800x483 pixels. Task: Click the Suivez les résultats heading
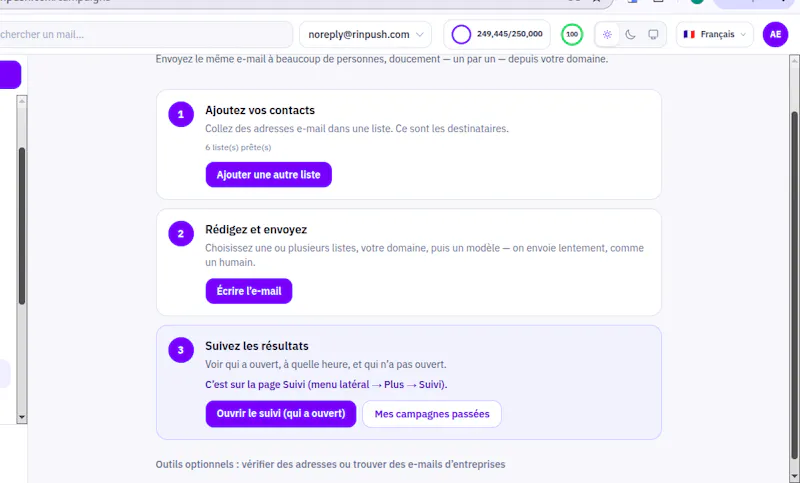257,346
